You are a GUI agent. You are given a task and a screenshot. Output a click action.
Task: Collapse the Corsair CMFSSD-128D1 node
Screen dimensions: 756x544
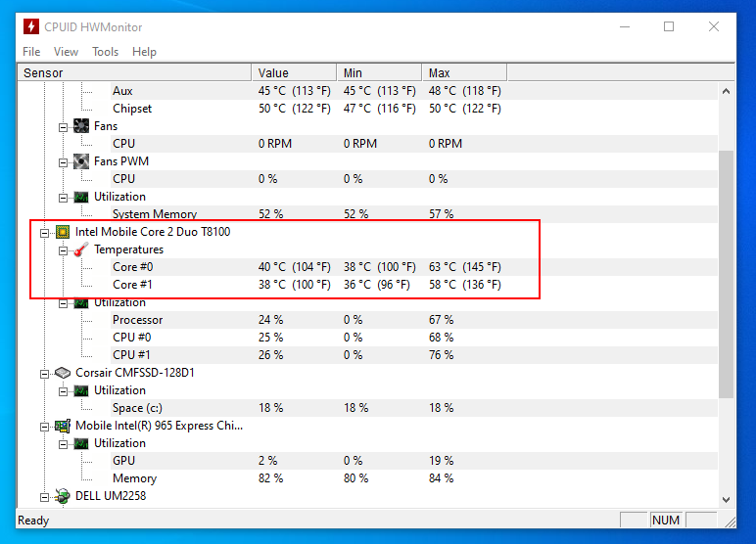tap(44, 374)
